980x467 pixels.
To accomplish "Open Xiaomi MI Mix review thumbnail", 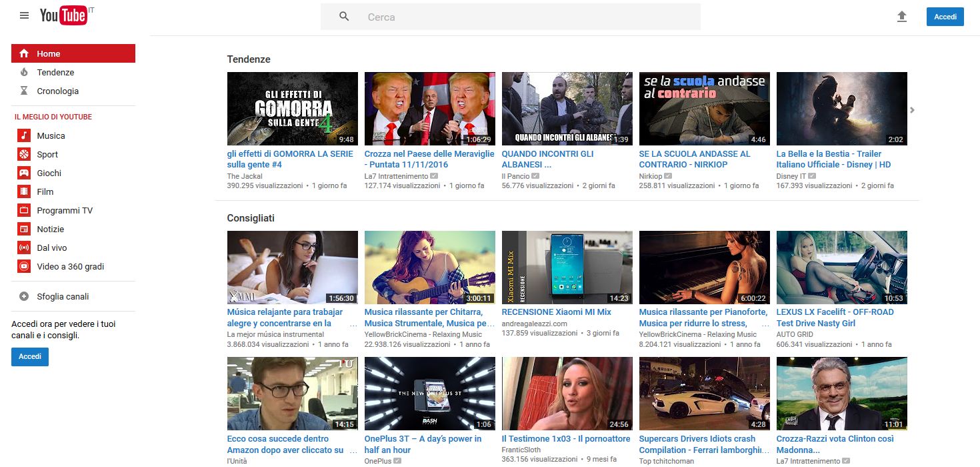I will point(567,268).
